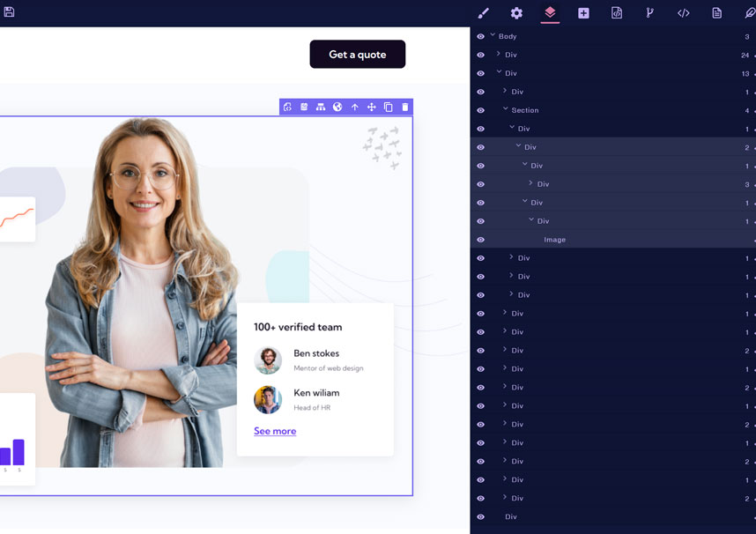This screenshot has height=534, width=756.
Task: Click the save floppy disk icon
Action: point(9,12)
